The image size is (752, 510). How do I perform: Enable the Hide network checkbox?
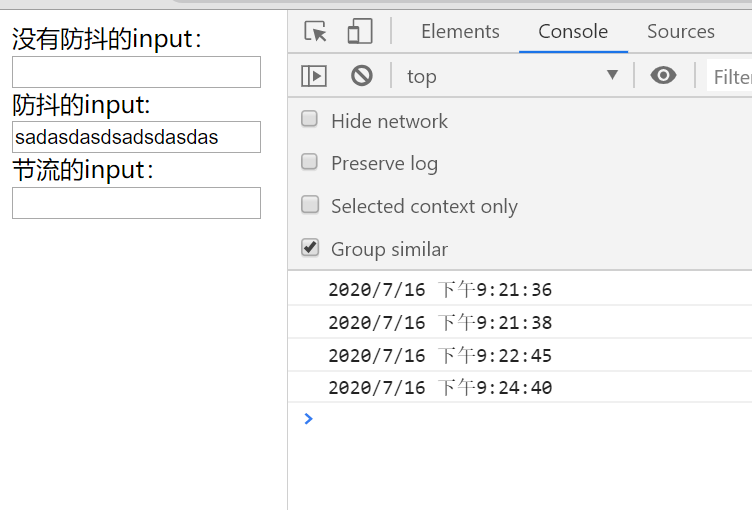click(x=309, y=119)
